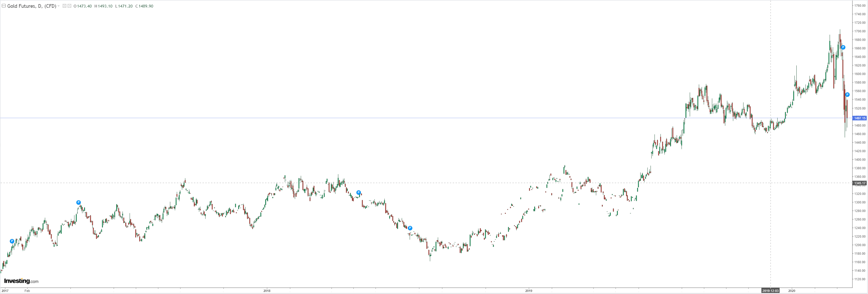Open chart series settings gear
This screenshot has width=868, height=294.
coord(70,6)
